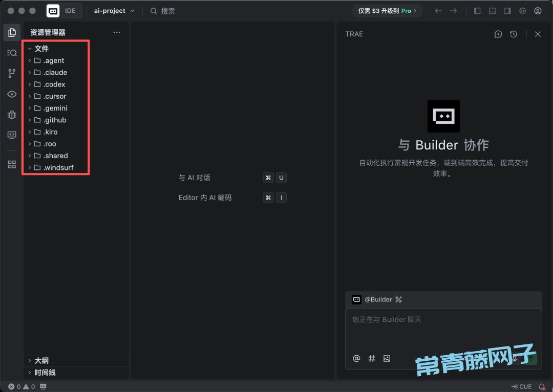The image size is (553, 392).
Task: Open the Extensions grid icon
Action: [x=12, y=164]
